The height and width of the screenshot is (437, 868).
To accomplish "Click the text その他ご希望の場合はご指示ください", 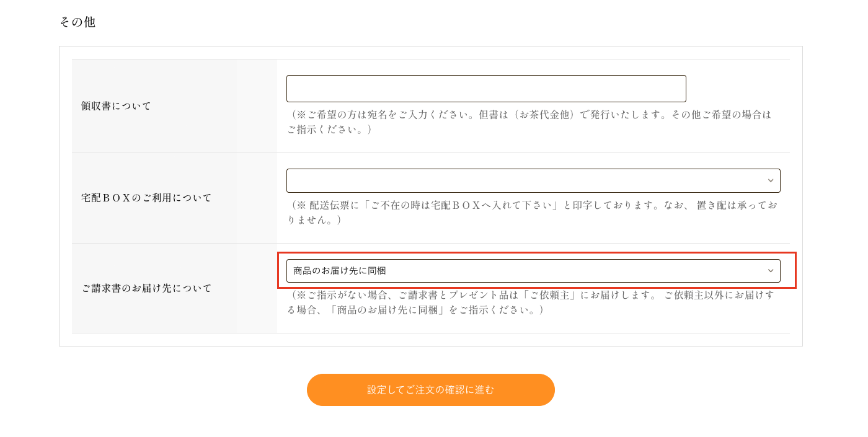I will coord(529,122).
